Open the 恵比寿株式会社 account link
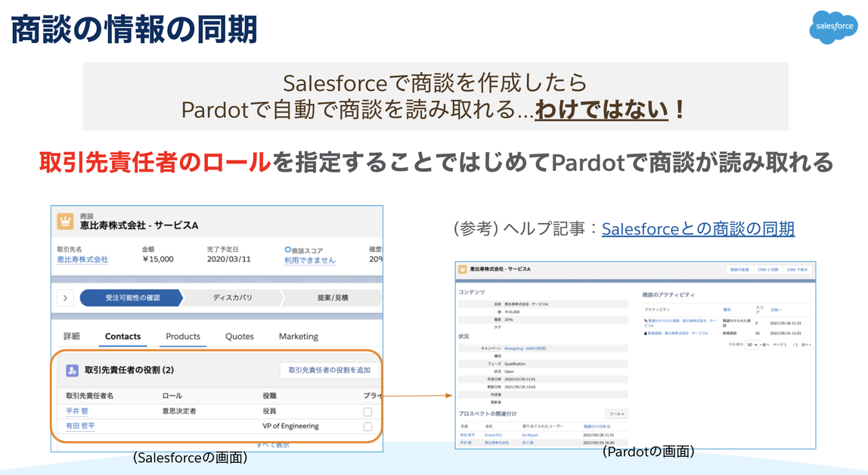The width and height of the screenshot is (868, 475). pyautogui.click(x=82, y=259)
